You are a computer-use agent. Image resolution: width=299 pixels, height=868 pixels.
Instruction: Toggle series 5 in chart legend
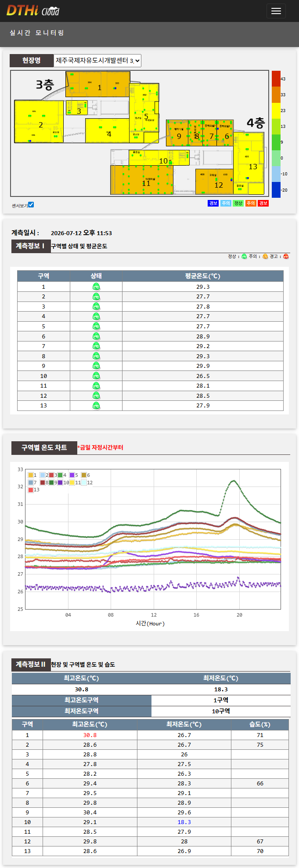72,475
